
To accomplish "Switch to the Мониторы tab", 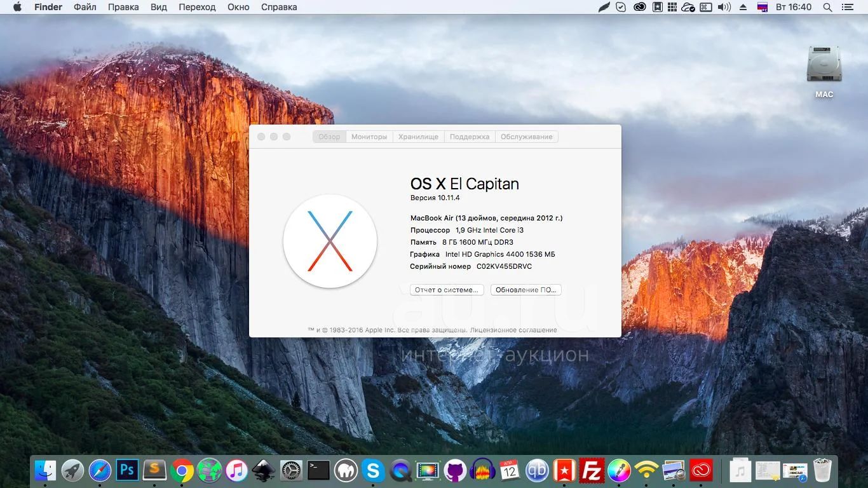I will [369, 137].
